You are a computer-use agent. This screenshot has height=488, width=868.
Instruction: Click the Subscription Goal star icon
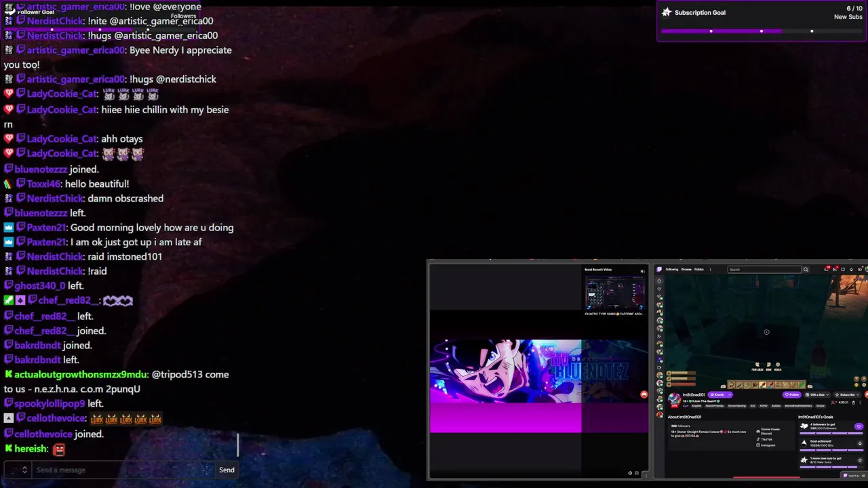click(x=667, y=12)
